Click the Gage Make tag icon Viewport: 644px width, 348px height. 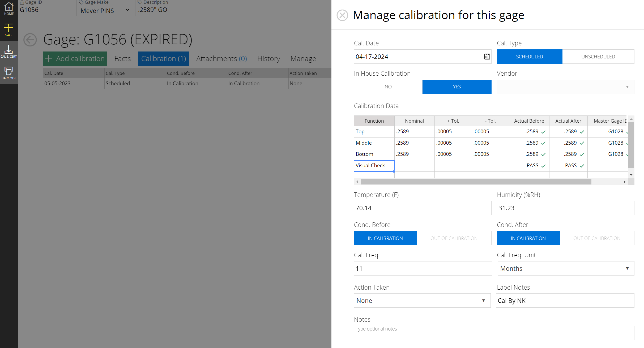81,2
